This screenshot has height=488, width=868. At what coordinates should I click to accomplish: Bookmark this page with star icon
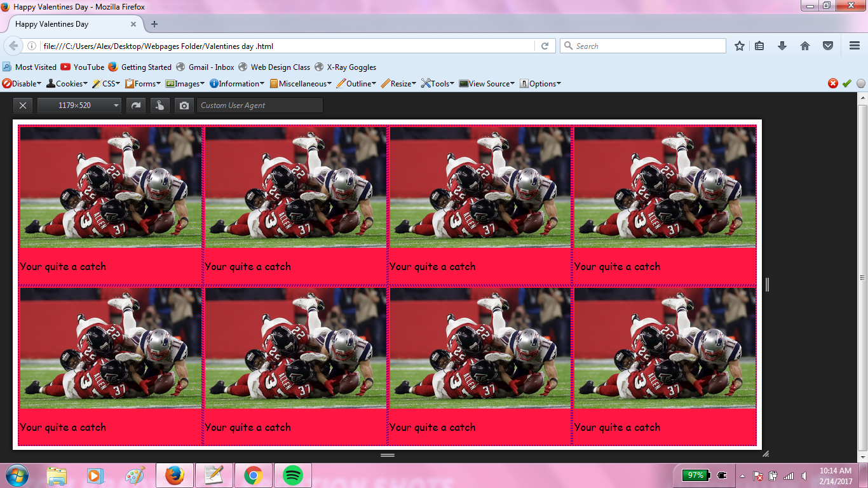point(740,46)
